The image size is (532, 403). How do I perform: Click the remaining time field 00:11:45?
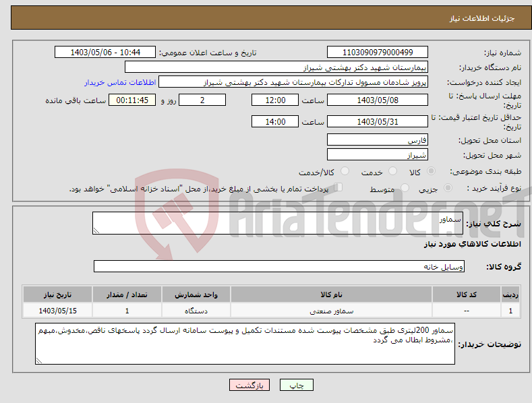coord(132,100)
